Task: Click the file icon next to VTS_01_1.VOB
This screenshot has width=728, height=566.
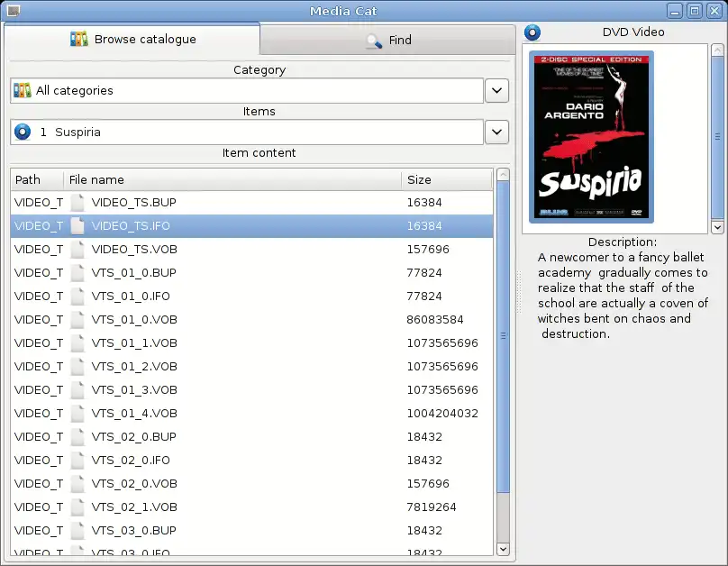Action: point(77,343)
